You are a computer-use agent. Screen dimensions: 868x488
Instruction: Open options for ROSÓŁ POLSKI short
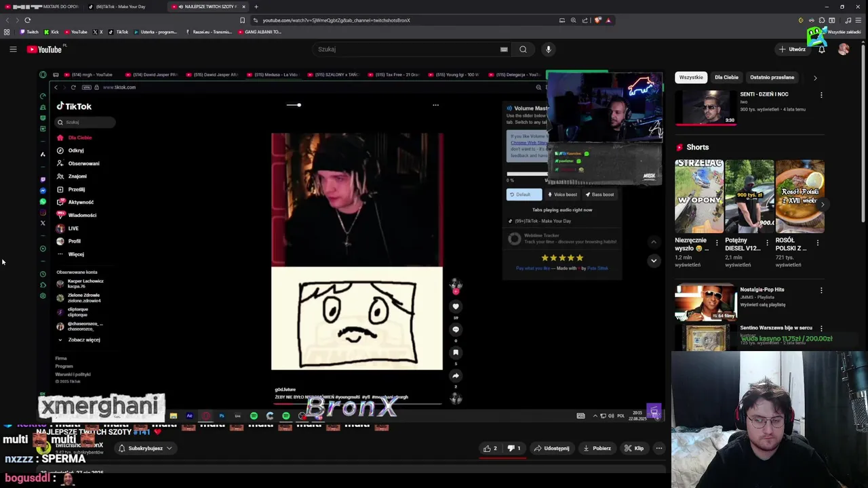817,242
